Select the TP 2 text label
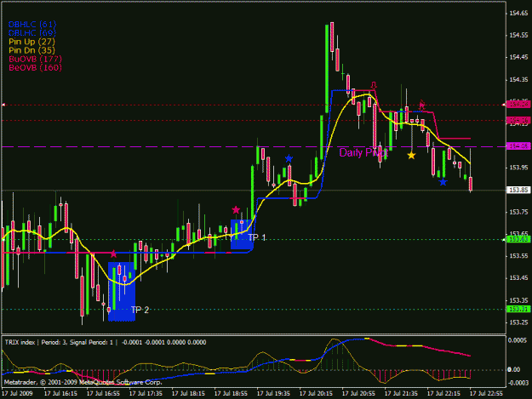Image resolution: width=532 pixels, height=399 pixels. [x=140, y=310]
